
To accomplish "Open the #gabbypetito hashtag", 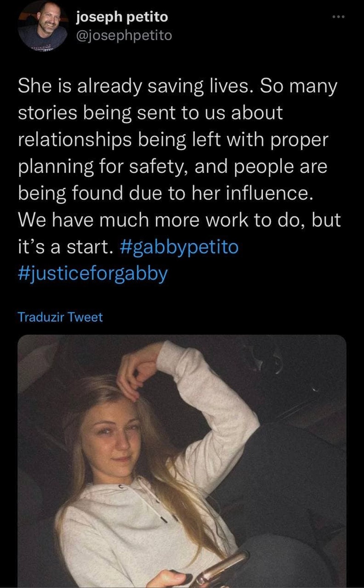I will [179, 247].
